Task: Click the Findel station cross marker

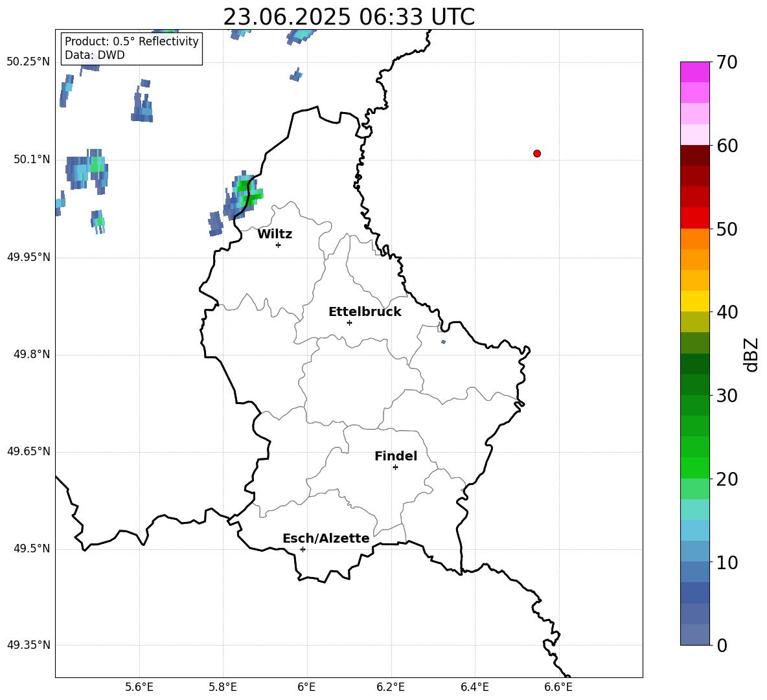Action: click(x=395, y=468)
